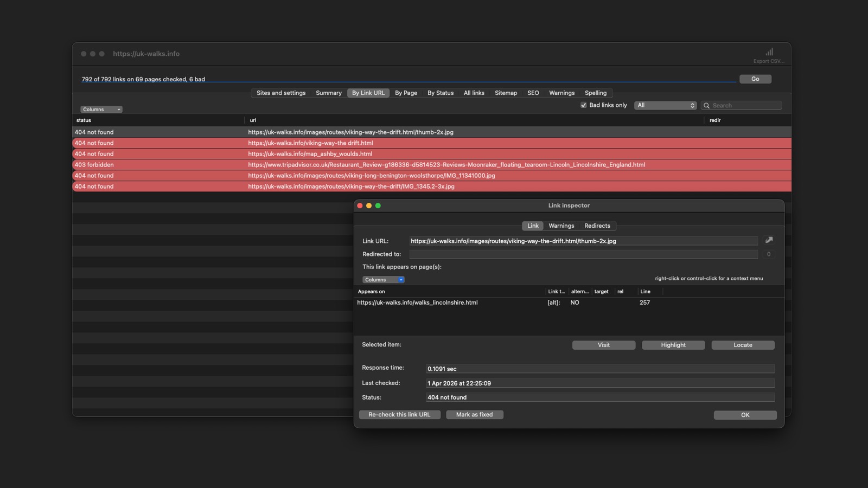Switch to Sitemap tab
This screenshot has height=488, width=868.
(x=506, y=93)
